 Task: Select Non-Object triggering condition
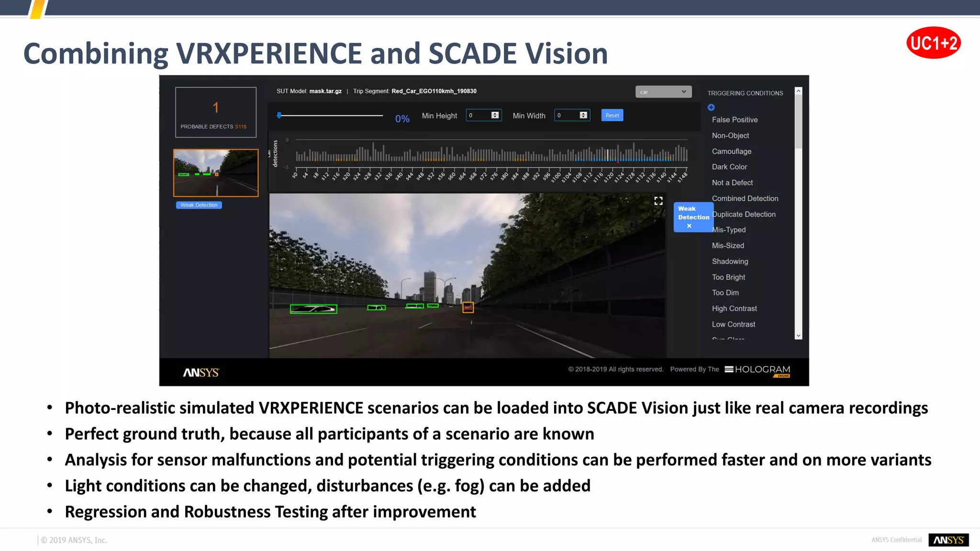point(730,135)
